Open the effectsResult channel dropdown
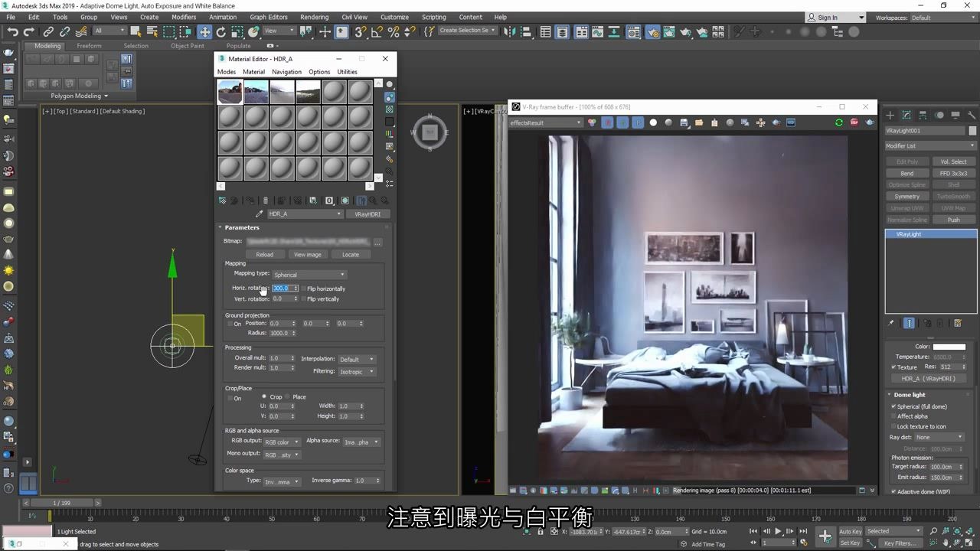Screen dimensions: 980x551 (x=545, y=122)
